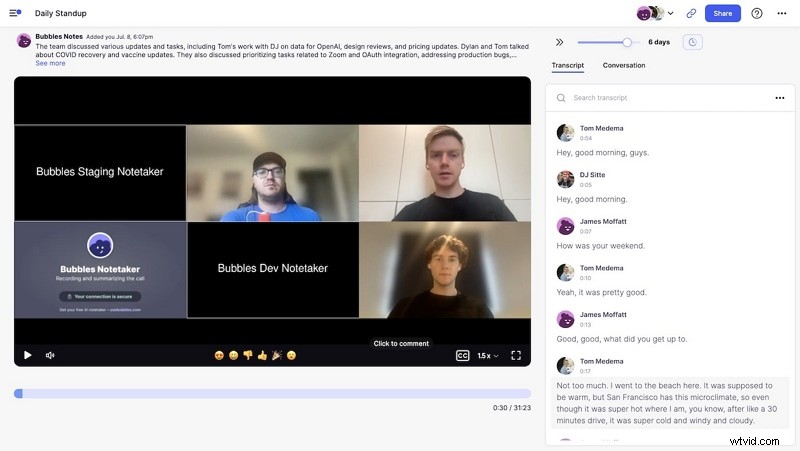Click the Bubbles logo in top-left
This screenshot has width=800, height=451.
point(15,13)
